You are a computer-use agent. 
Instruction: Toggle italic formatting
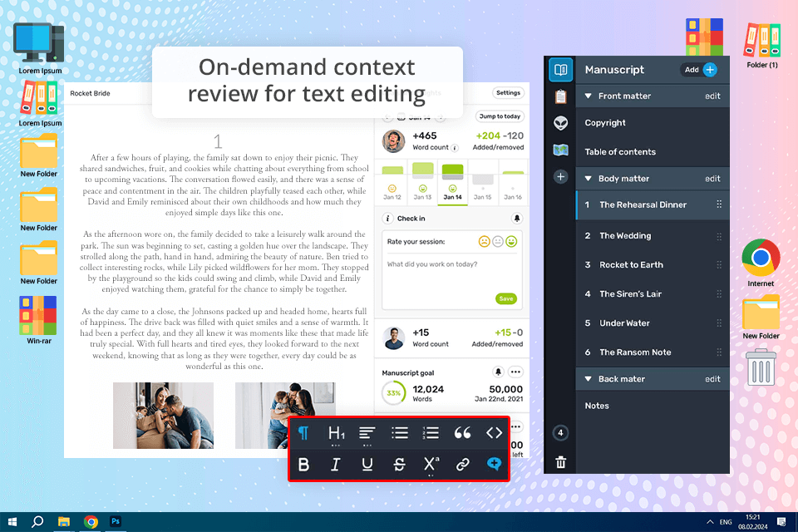click(335, 465)
